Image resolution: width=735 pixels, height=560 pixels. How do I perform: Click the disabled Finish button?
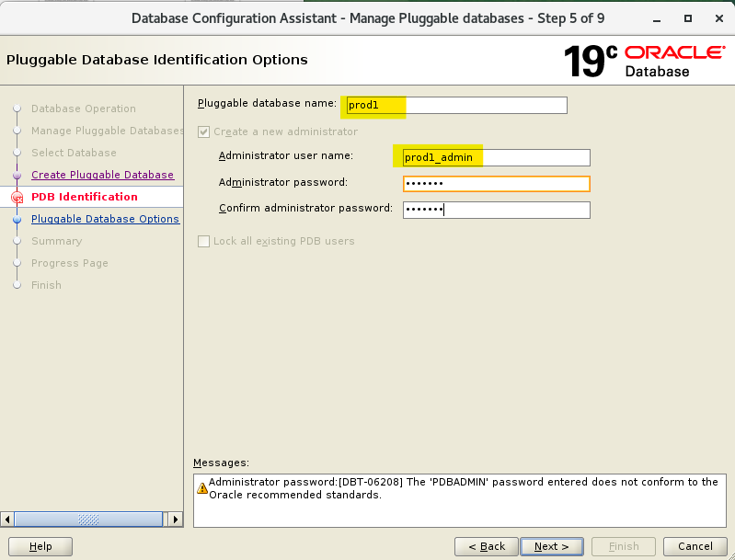click(x=624, y=546)
